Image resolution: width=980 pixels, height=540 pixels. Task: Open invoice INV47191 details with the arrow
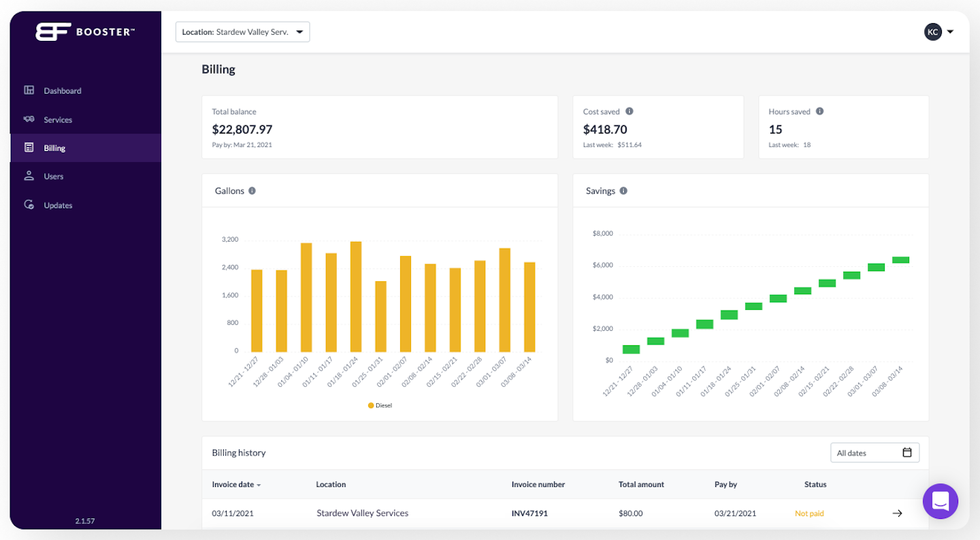897,513
